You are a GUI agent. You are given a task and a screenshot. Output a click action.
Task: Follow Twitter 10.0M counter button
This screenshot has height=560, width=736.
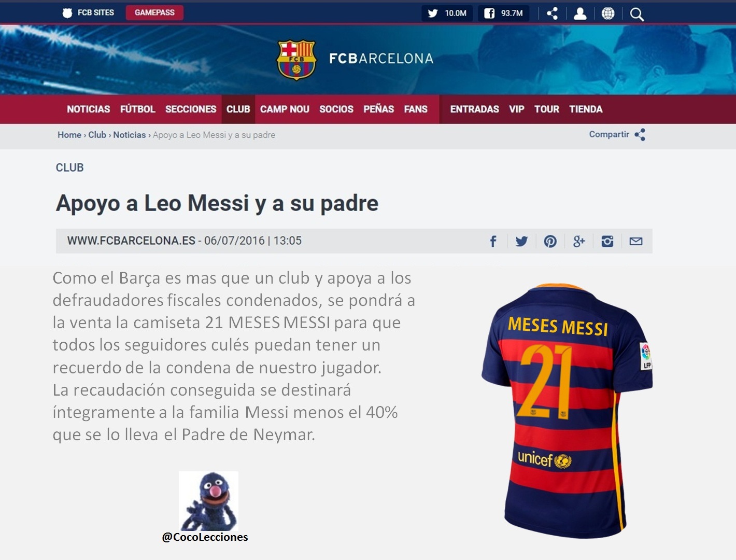(x=447, y=13)
